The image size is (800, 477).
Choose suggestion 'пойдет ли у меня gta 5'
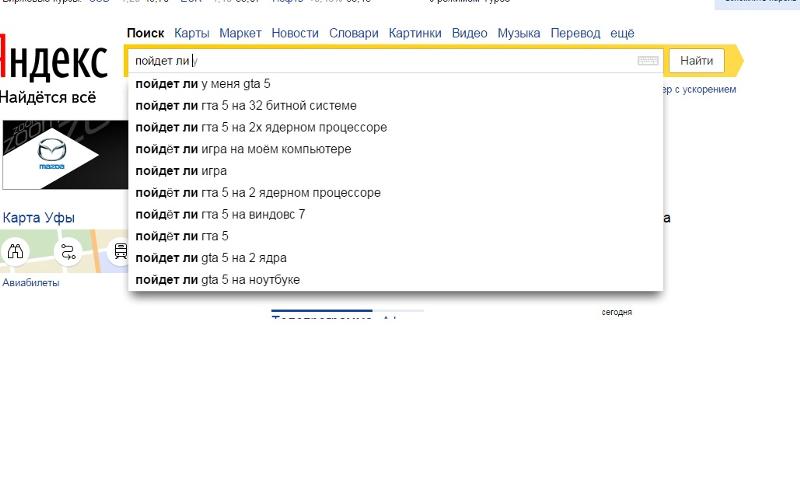click(395, 84)
